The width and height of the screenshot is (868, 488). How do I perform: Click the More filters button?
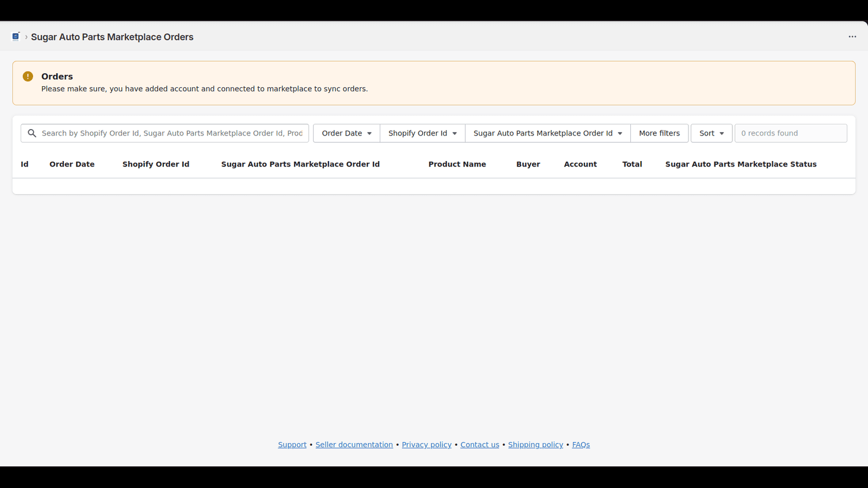pos(659,133)
